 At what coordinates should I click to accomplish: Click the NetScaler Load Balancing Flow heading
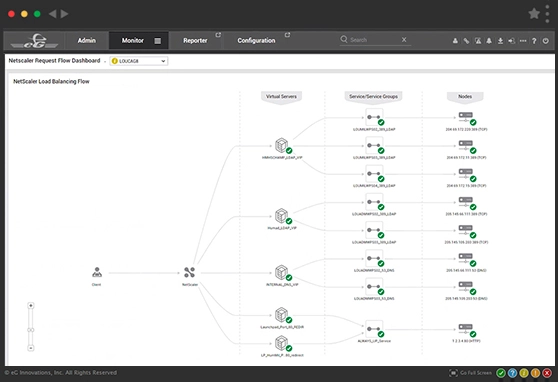click(x=51, y=82)
